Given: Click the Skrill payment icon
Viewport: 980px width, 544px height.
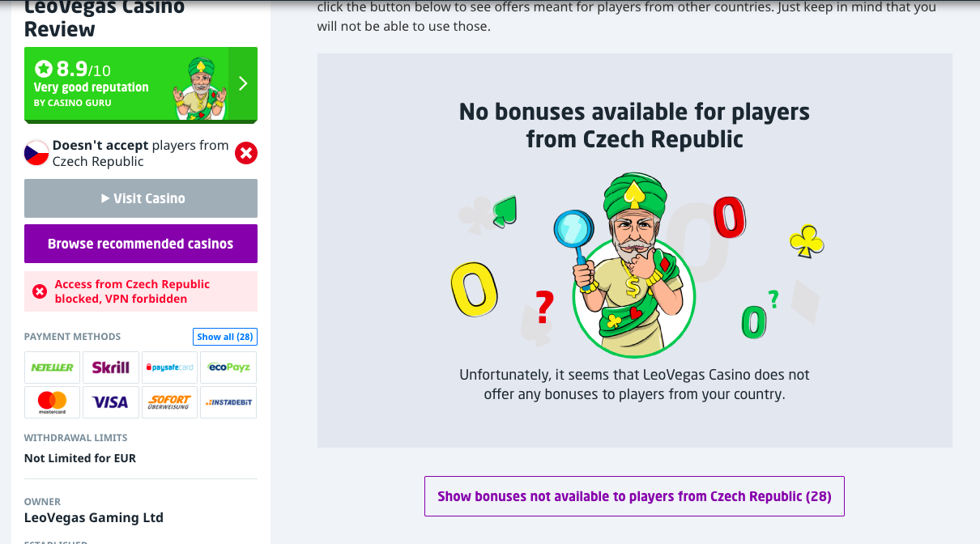Looking at the screenshot, I should point(111,368).
